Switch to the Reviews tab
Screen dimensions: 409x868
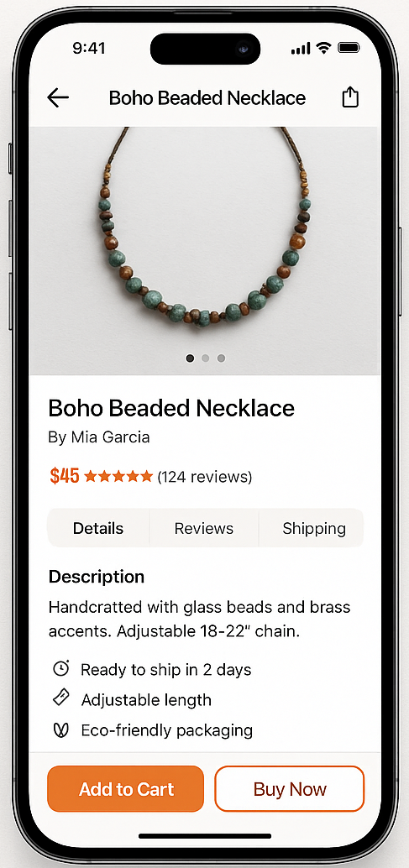point(204,528)
